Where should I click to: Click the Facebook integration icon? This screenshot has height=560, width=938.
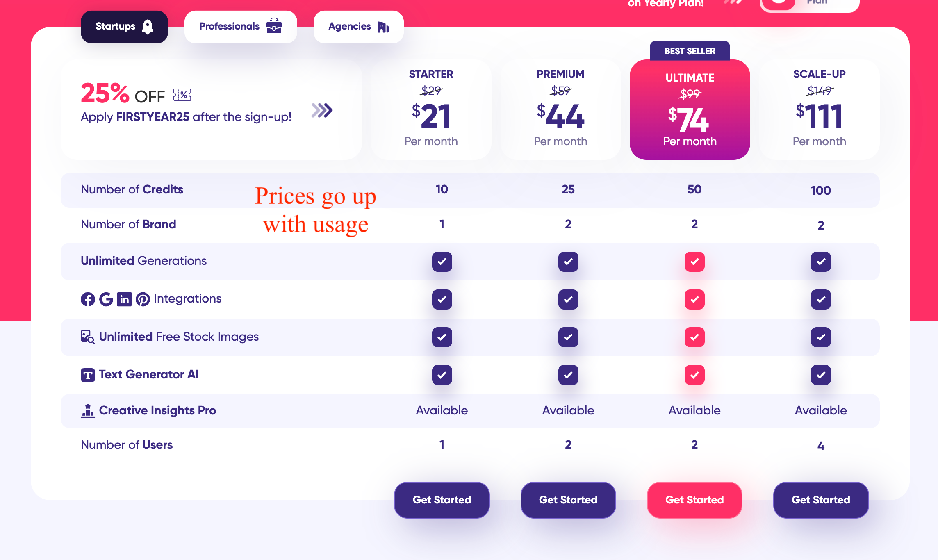point(88,299)
